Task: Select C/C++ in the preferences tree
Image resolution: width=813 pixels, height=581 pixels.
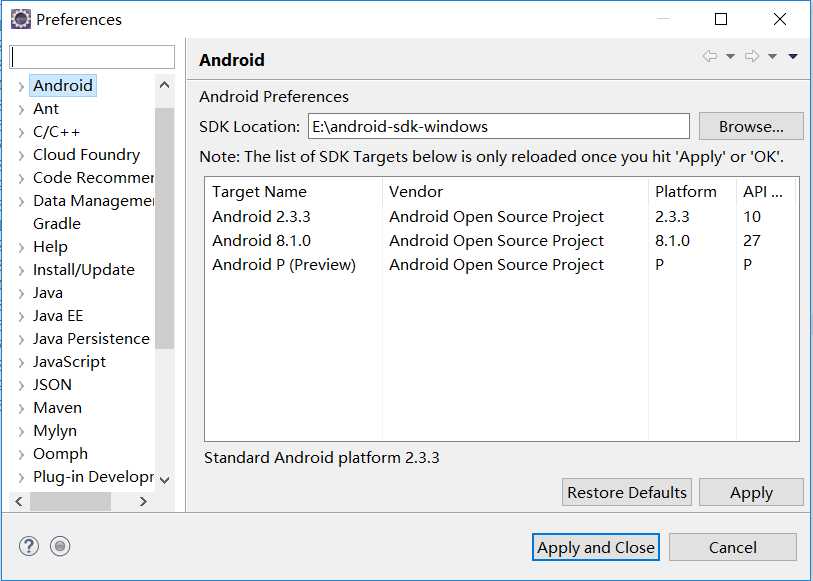Action: pyautogui.click(x=57, y=132)
